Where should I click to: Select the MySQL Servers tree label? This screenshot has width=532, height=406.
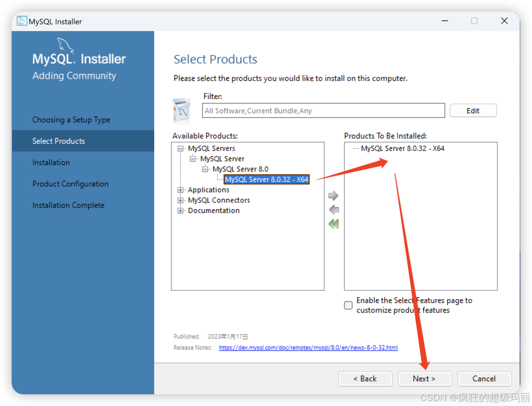pos(211,149)
